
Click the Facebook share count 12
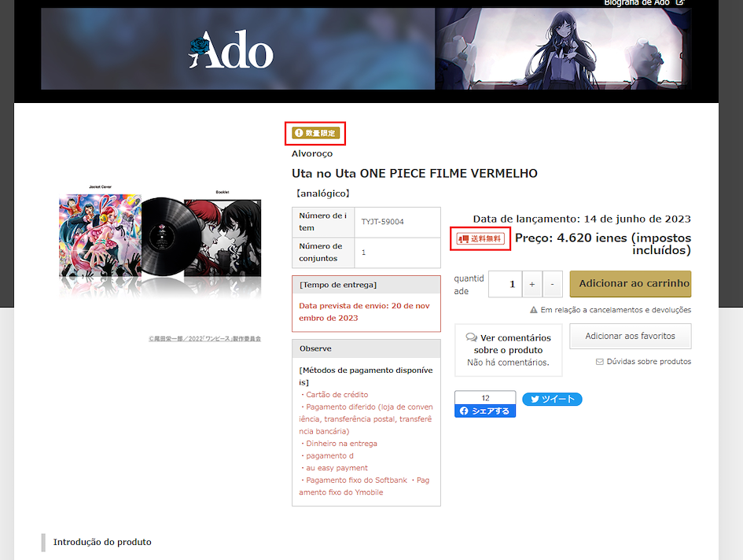click(485, 398)
